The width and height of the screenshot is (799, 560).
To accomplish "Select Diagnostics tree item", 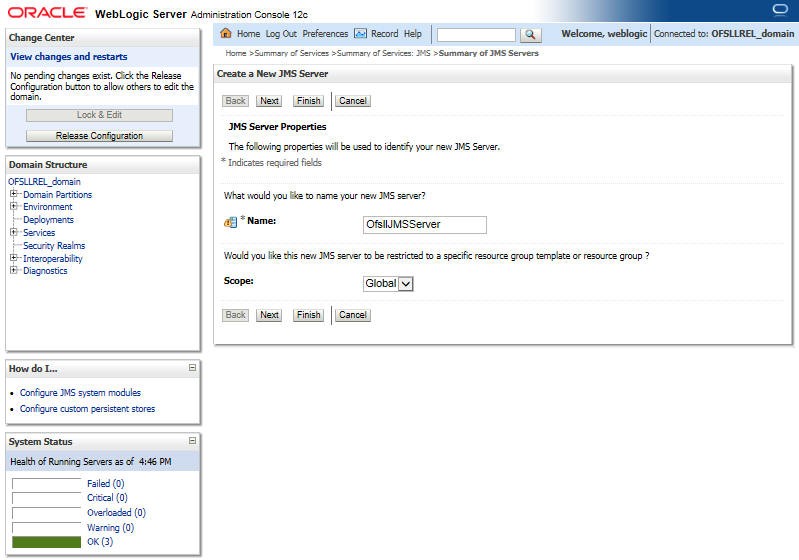I will [45, 271].
